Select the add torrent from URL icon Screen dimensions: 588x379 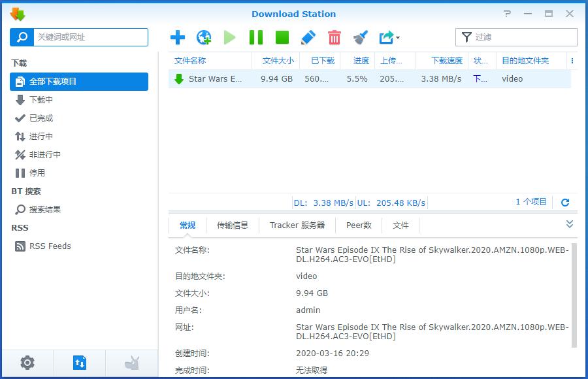tap(204, 37)
